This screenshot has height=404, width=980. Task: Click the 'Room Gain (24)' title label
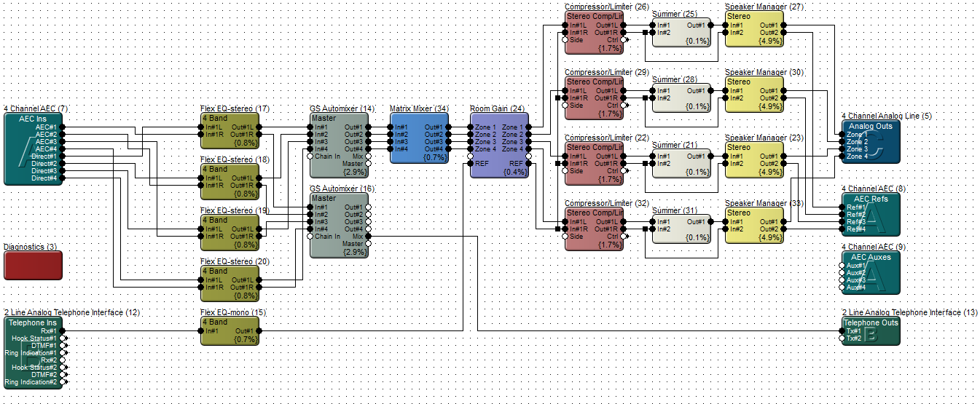(x=497, y=108)
